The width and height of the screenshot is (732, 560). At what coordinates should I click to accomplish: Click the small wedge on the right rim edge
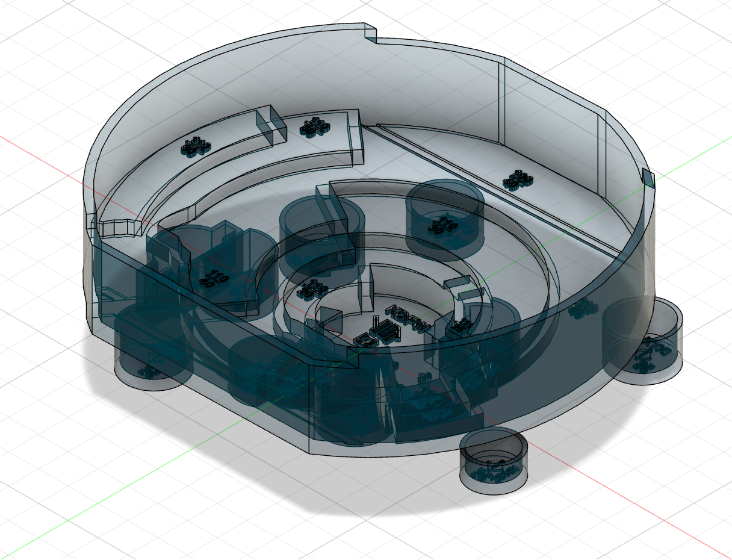tap(648, 178)
